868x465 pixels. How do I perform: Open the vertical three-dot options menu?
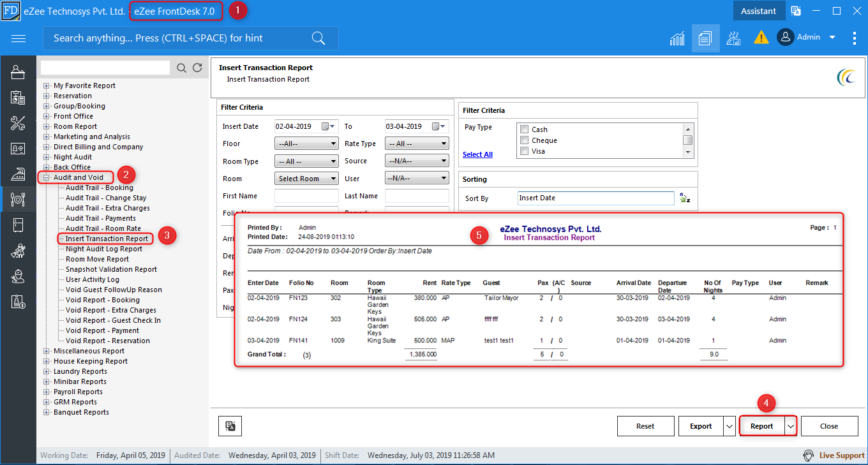click(x=855, y=38)
